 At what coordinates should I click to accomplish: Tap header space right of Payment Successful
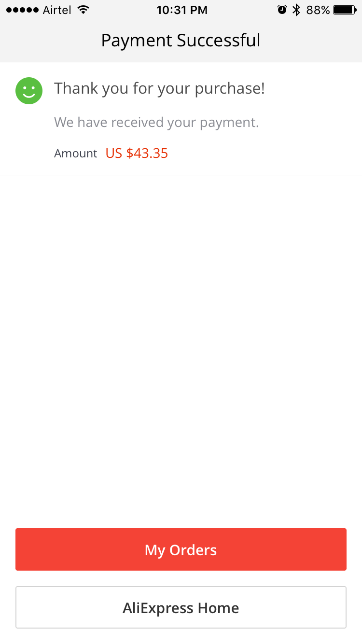click(314, 41)
